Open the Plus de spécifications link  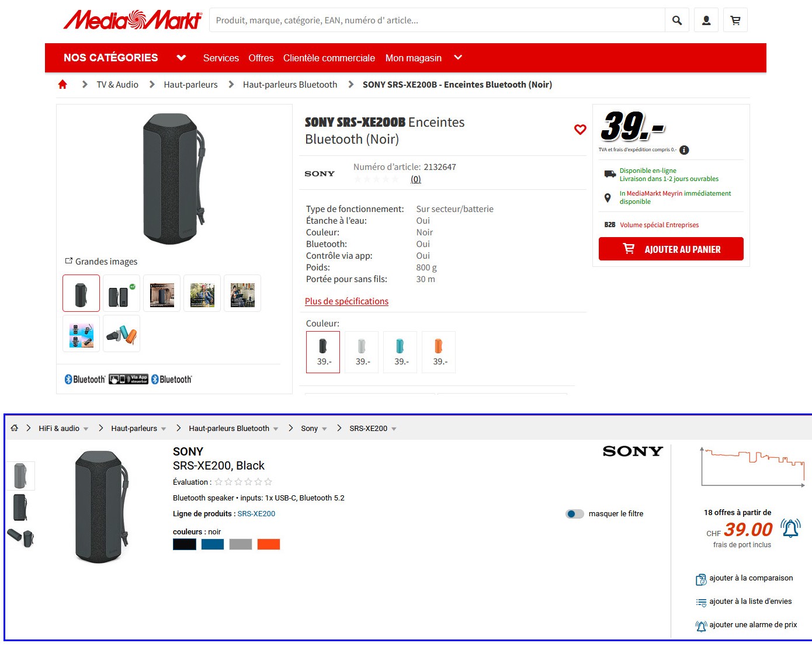point(346,301)
